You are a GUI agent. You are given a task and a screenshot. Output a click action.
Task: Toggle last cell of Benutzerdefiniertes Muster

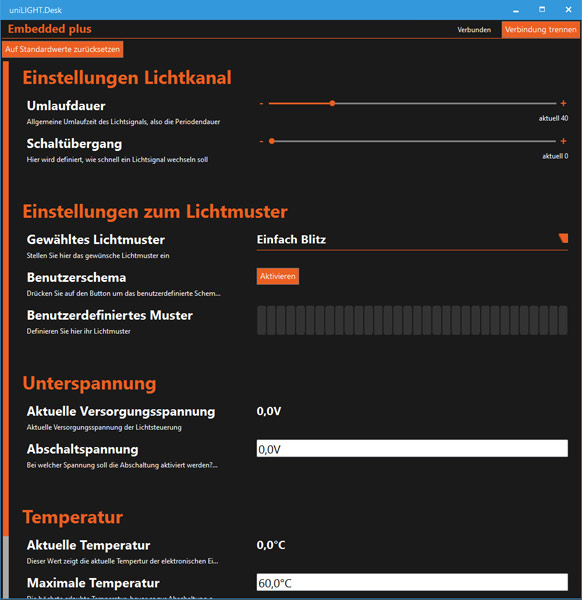point(563,320)
